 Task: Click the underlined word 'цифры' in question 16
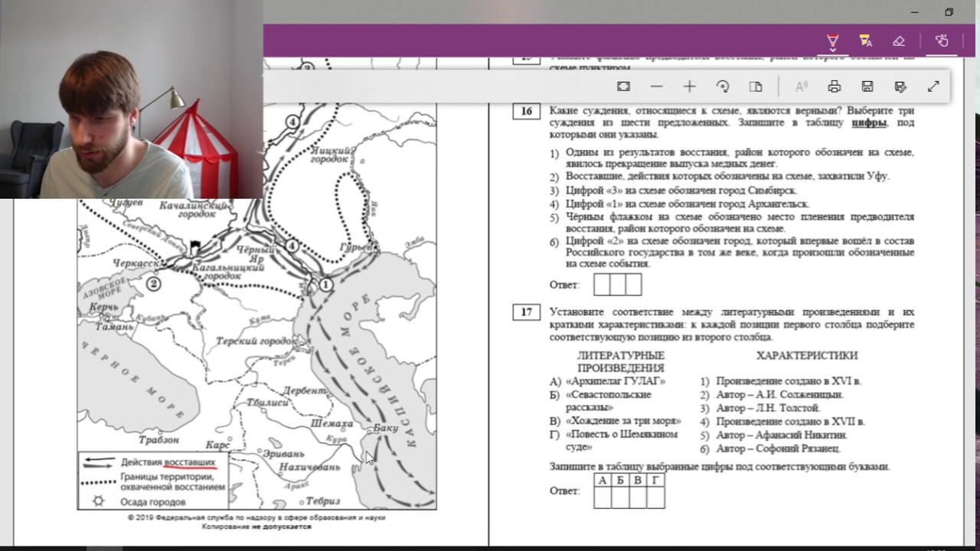click(x=868, y=122)
